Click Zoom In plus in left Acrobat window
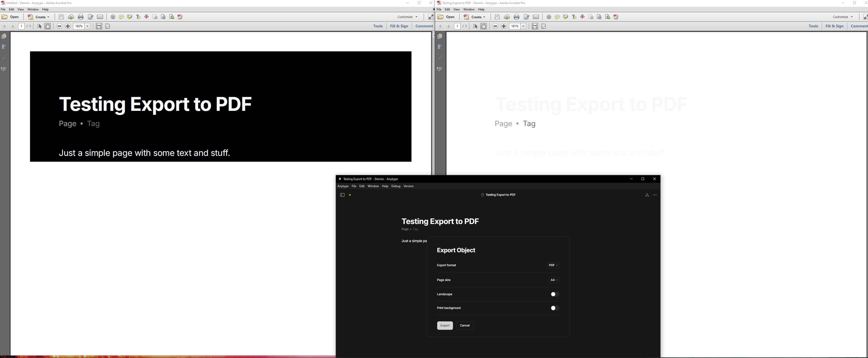Screen dimensions: 868x358 pos(68,26)
